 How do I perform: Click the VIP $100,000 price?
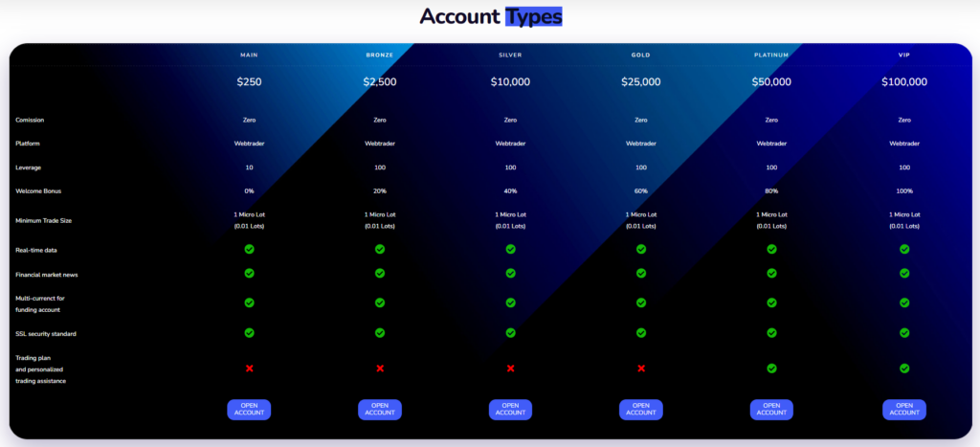coord(904,82)
